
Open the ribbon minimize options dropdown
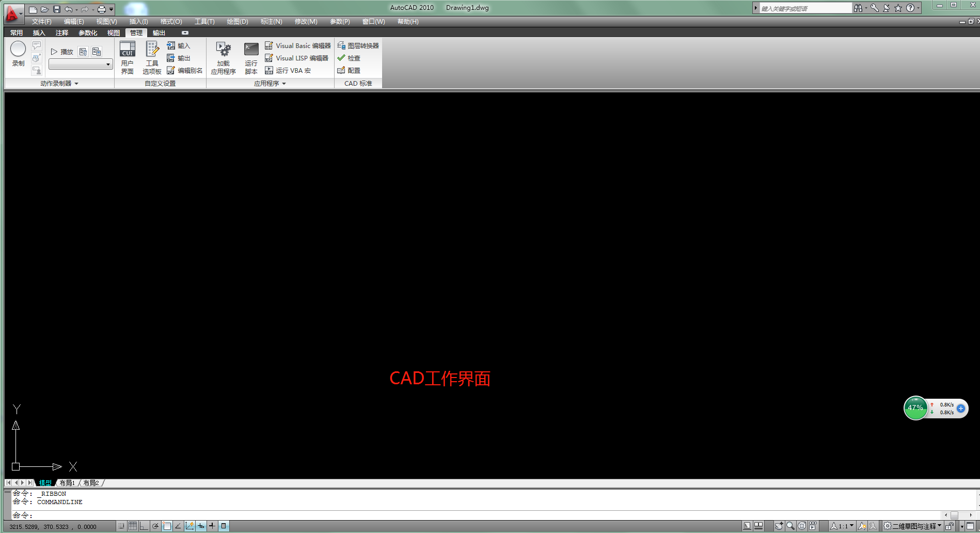click(x=185, y=33)
